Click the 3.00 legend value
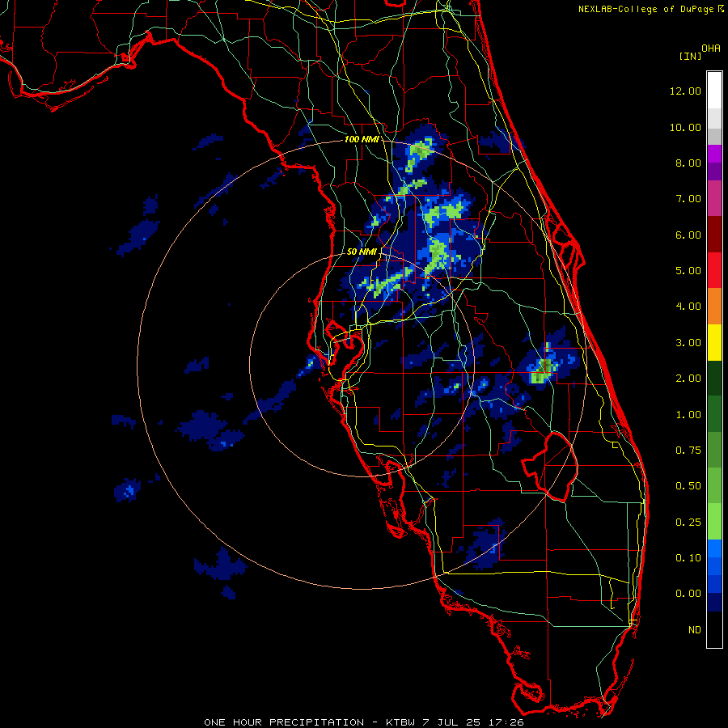Screen dimensions: 728x728 coord(688,343)
